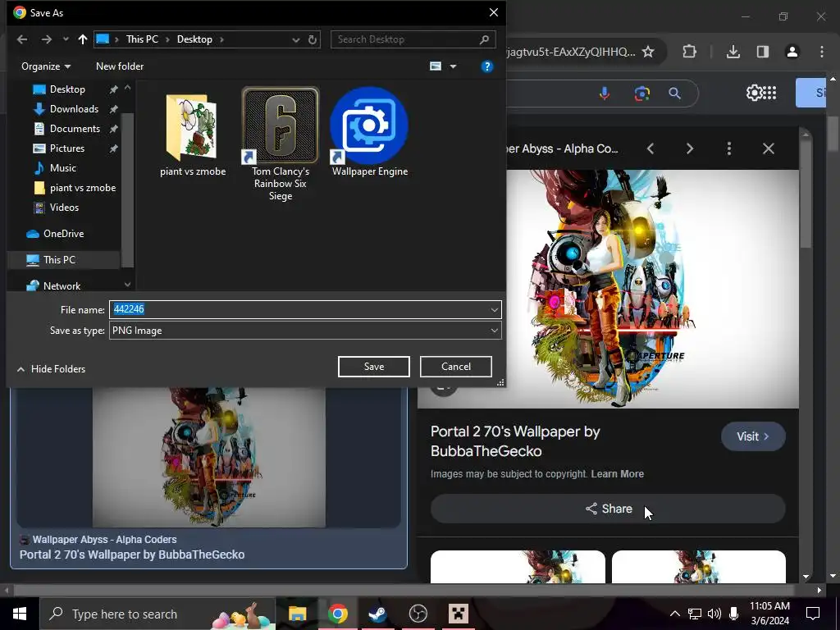This screenshot has height=630, width=840.
Task: Open volume control in tray
Action: click(x=714, y=614)
